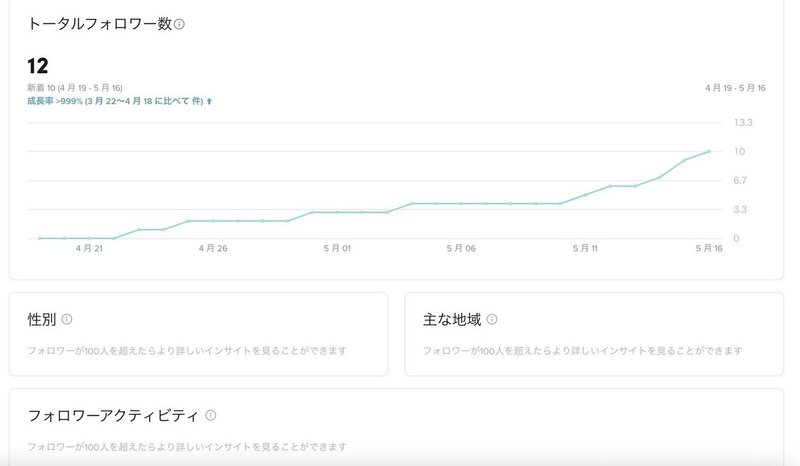Viewport: 800px width, 466px height.
Task: Click final data point at 5月 16
Action: 709,151
